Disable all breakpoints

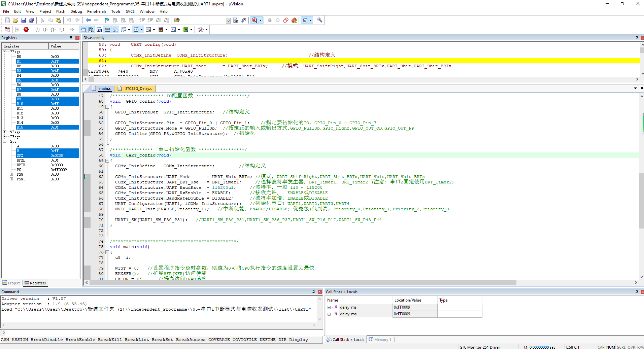pyautogui.click(x=286, y=20)
